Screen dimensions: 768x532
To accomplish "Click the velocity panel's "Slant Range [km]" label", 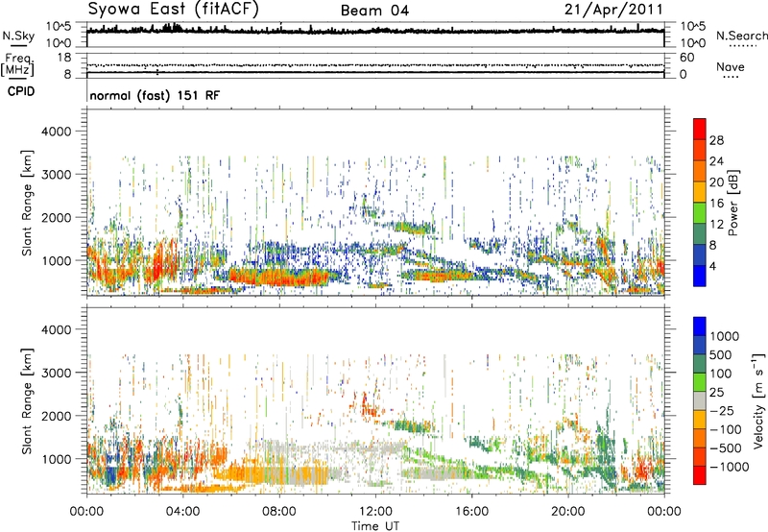I will point(27,401).
